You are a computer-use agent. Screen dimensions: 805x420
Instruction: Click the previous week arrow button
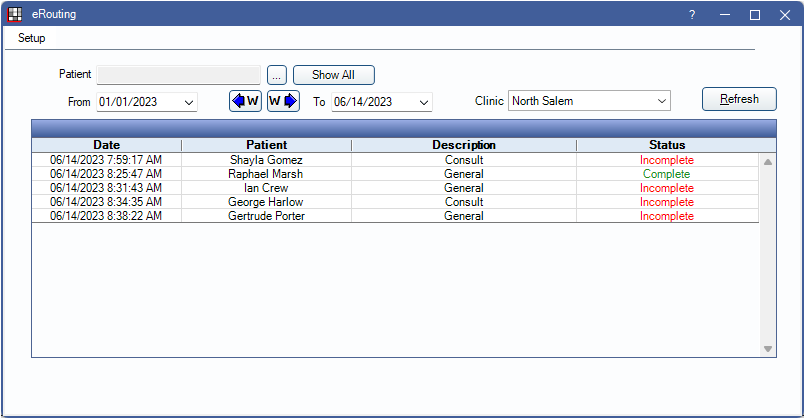[x=245, y=101]
